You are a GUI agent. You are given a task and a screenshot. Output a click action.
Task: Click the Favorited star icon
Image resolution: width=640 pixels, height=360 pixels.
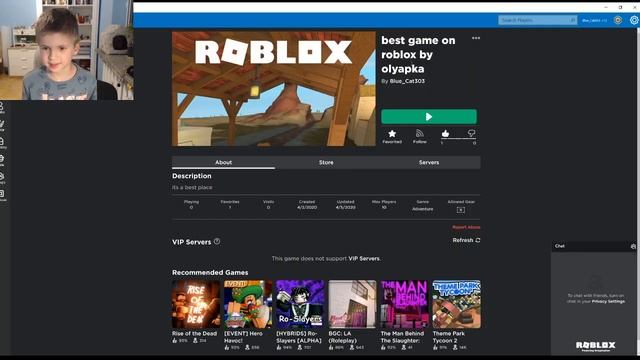392,133
